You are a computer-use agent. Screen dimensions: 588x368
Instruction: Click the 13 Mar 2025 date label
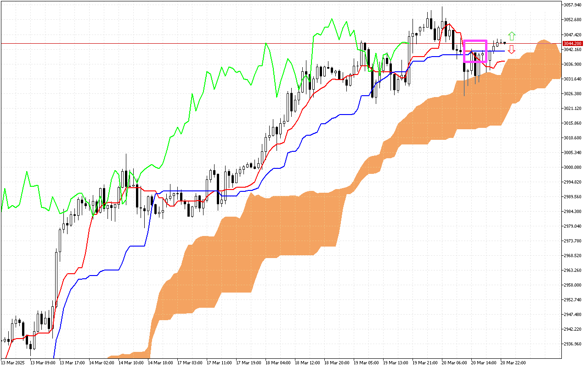[13, 363]
